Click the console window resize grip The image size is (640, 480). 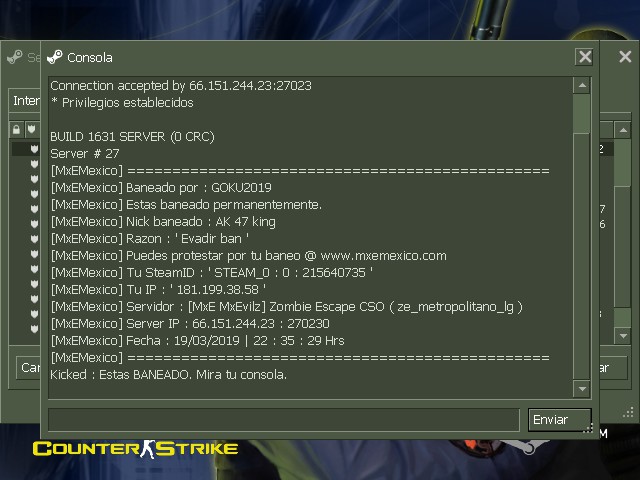588,429
